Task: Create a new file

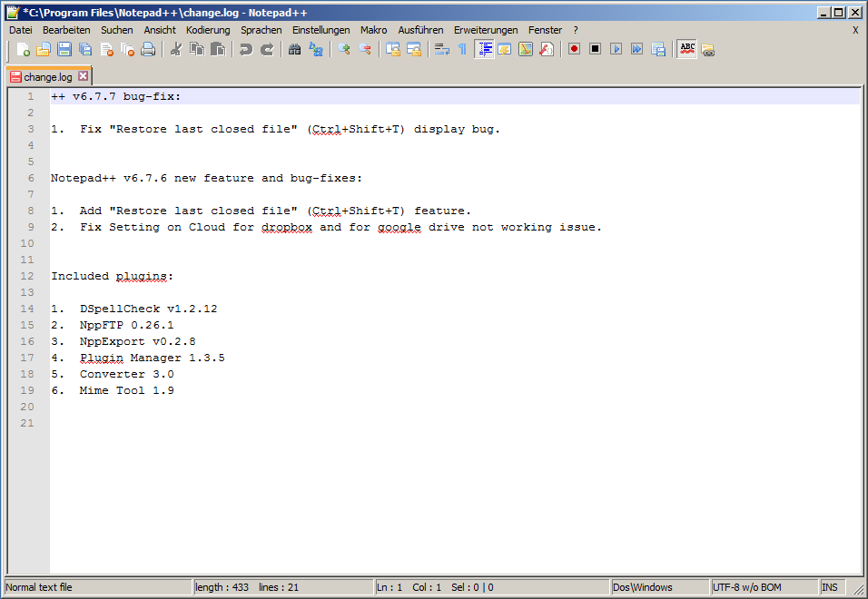Action: coord(24,49)
